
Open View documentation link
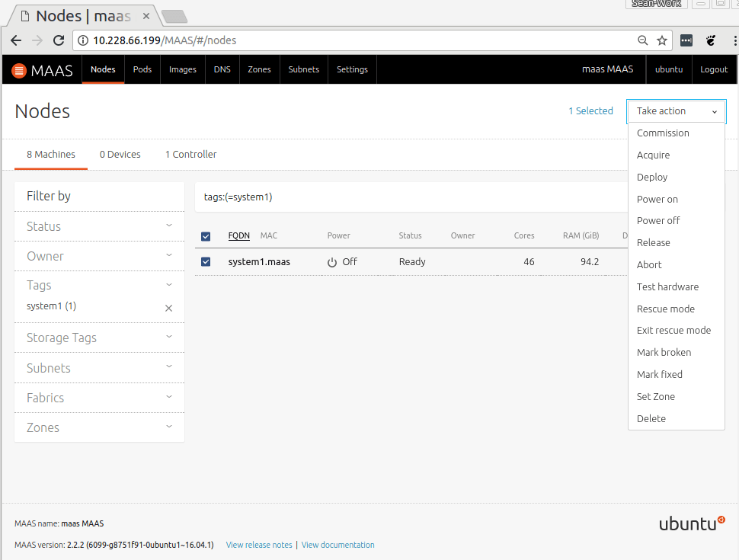(338, 545)
